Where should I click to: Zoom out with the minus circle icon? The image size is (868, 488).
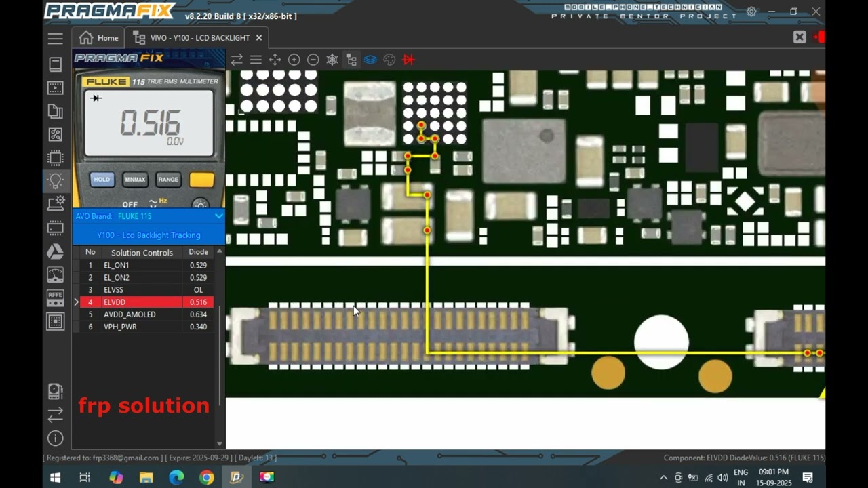click(313, 60)
